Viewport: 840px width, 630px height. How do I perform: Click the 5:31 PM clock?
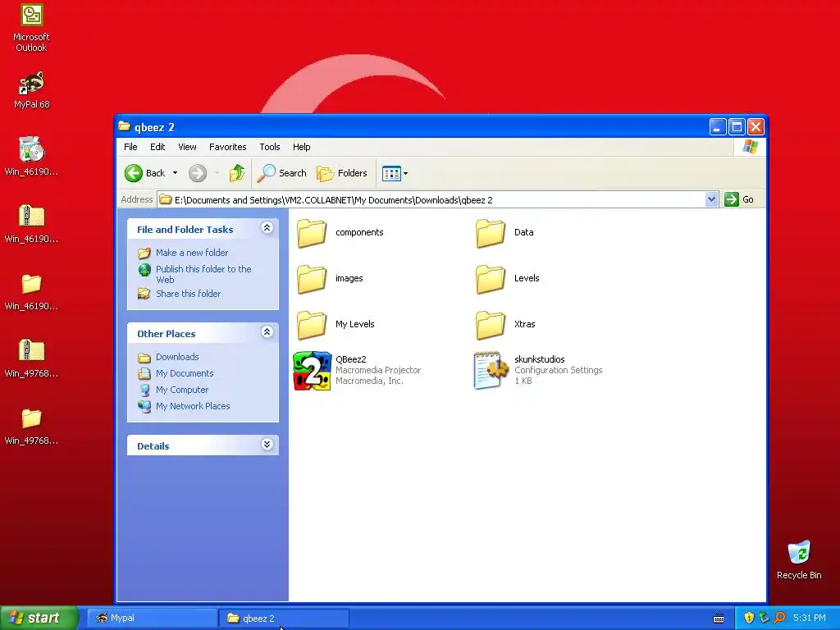pos(809,619)
